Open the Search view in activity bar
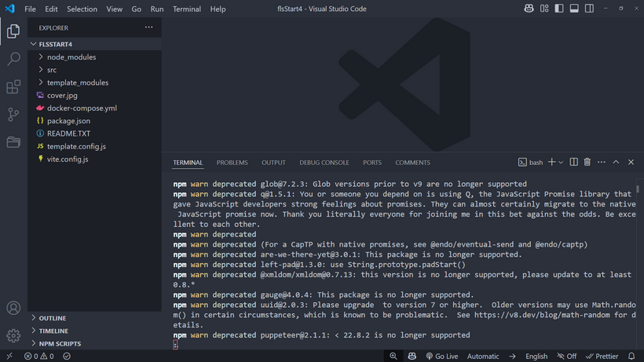 click(13, 59)
